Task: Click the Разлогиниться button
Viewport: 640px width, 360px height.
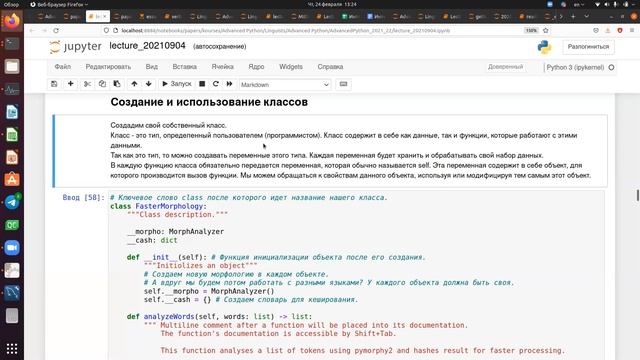Action: coord(588,47)
